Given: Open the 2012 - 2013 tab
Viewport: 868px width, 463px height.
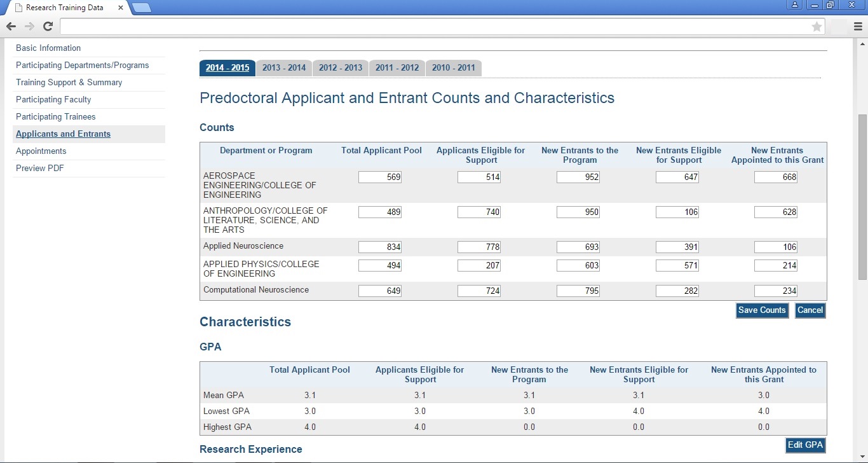Looking at the screenshot, I should [x=340, y=68].
